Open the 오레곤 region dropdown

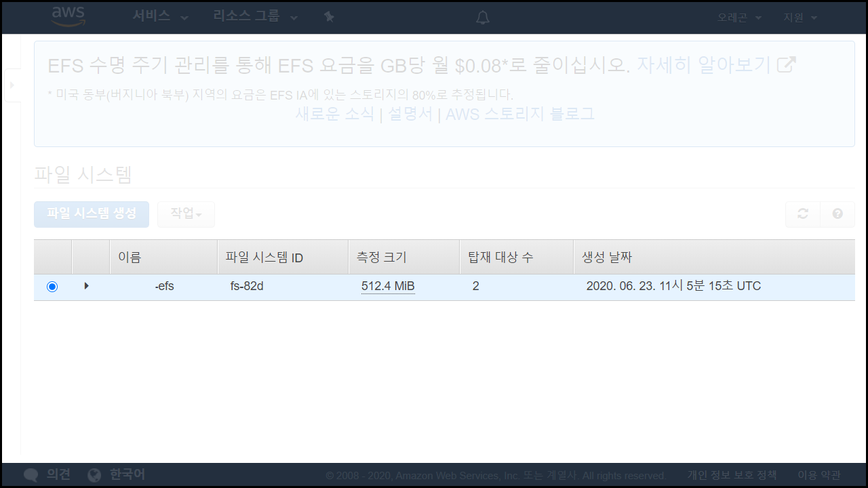tap(739, 18)
